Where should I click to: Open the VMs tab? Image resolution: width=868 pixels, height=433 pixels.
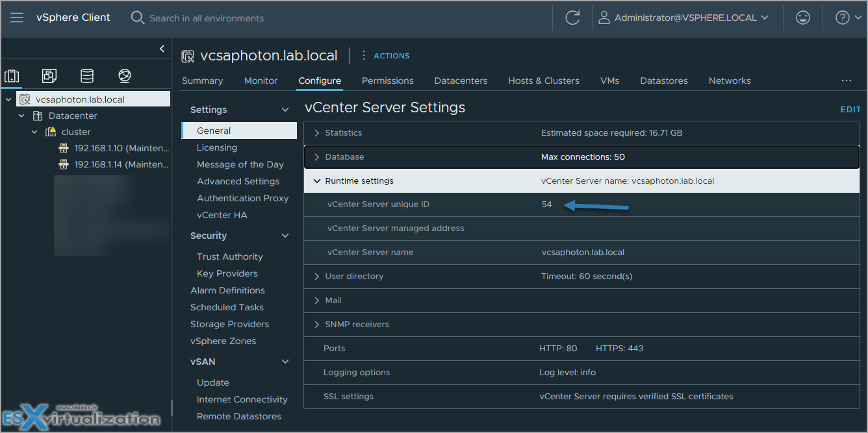tap(609, 80)
